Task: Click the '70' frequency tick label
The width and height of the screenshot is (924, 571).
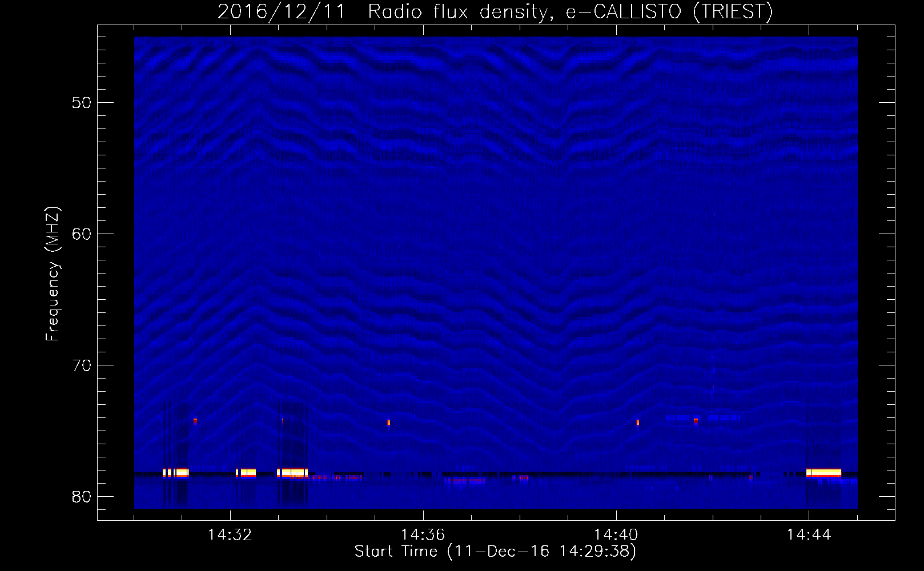Action: click(x=82, y=365)
